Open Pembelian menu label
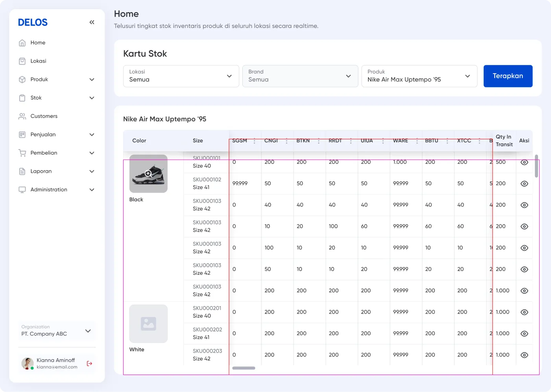 [44, 153]
